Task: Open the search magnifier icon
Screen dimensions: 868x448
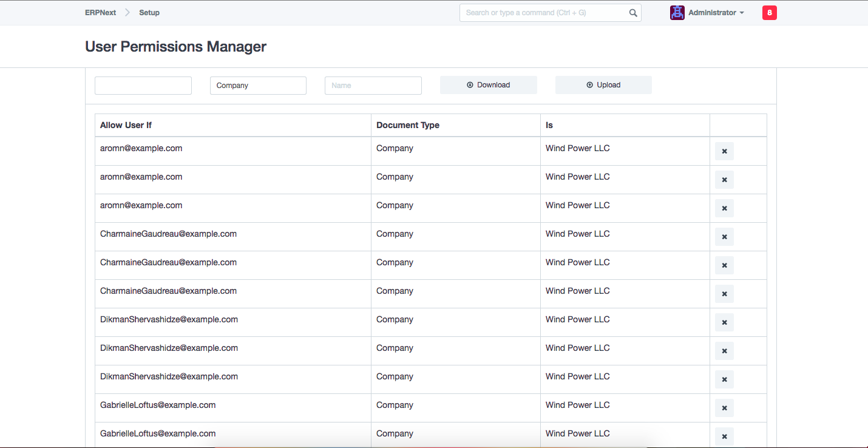Action: pyautogui.click(x=633, y=12)
